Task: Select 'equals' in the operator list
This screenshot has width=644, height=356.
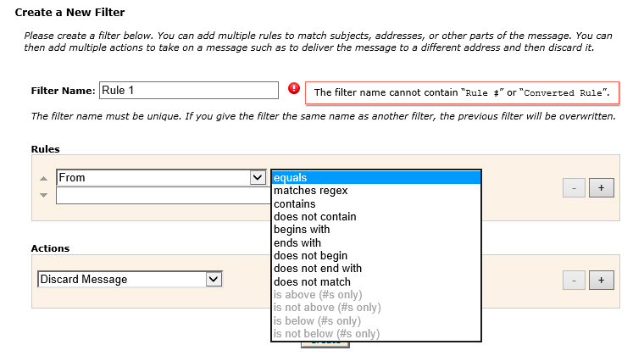Action: coord(375,178)
